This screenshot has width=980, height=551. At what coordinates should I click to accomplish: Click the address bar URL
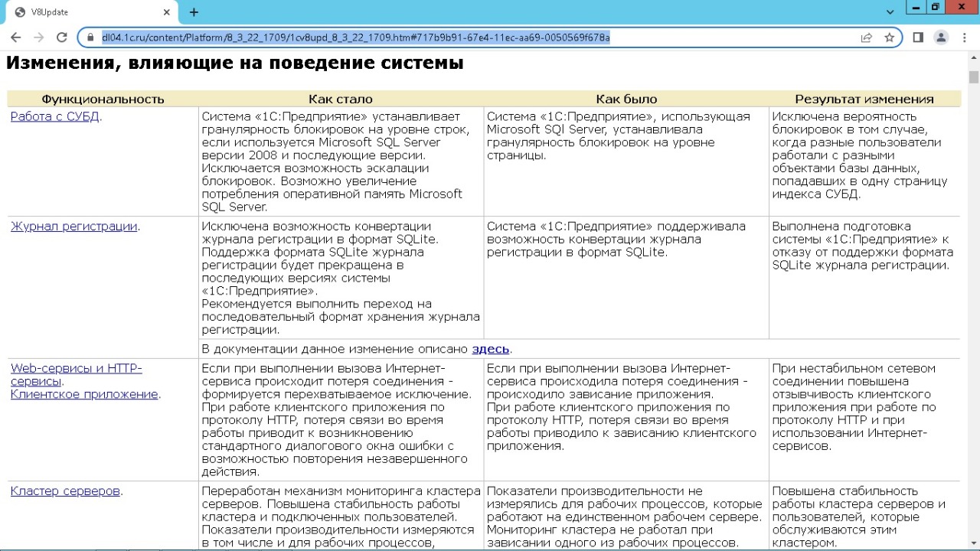point(356,37)
